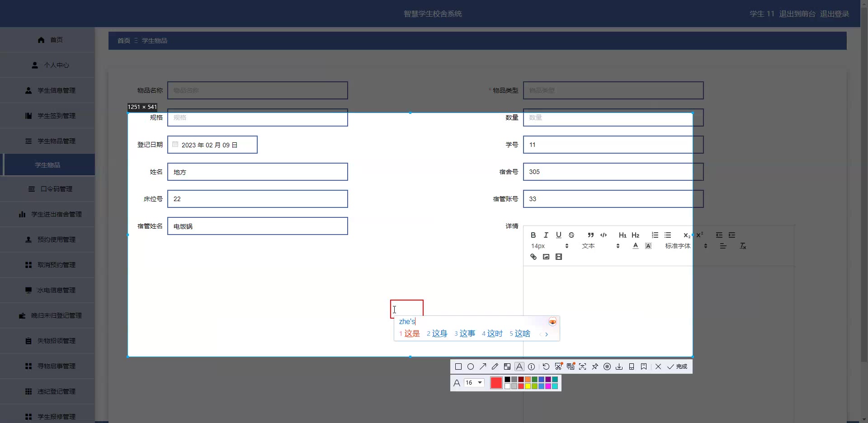Image resolution: width=868 pixels, height=423 pixels.
Task: Choose the yellow color swatch
Action: 528,386
